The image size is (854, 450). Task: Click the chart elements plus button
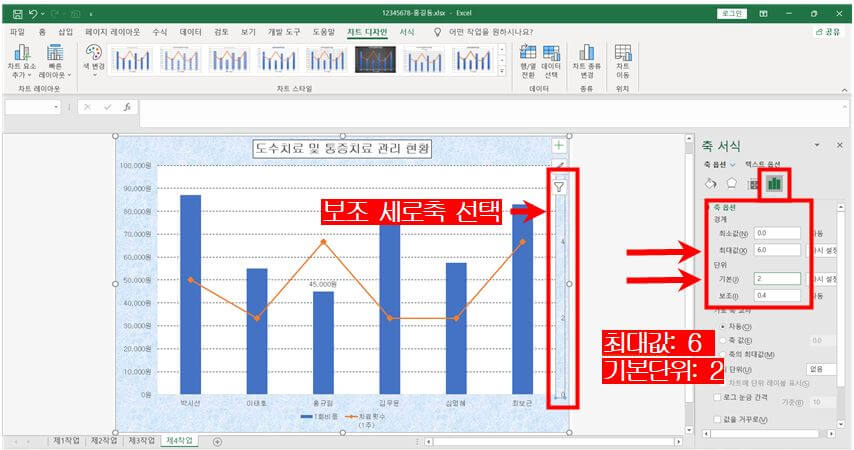point(559,145)
